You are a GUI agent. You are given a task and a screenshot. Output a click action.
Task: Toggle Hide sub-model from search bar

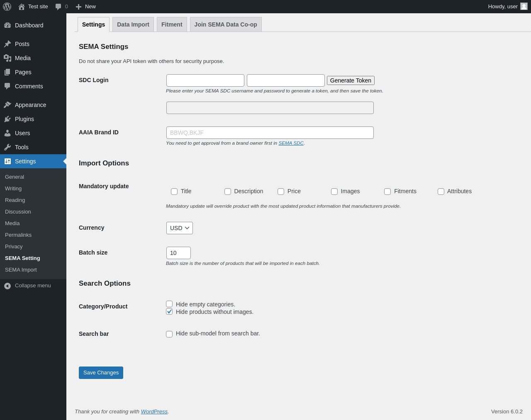pyautogui.click(x=169, y=334)
